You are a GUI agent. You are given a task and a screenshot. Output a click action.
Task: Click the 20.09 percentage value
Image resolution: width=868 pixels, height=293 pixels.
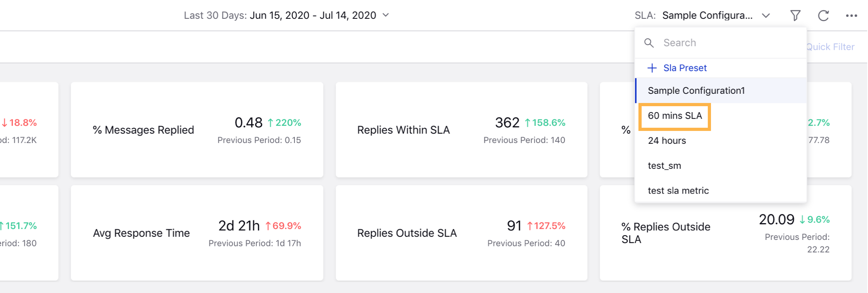pos(776,220)
